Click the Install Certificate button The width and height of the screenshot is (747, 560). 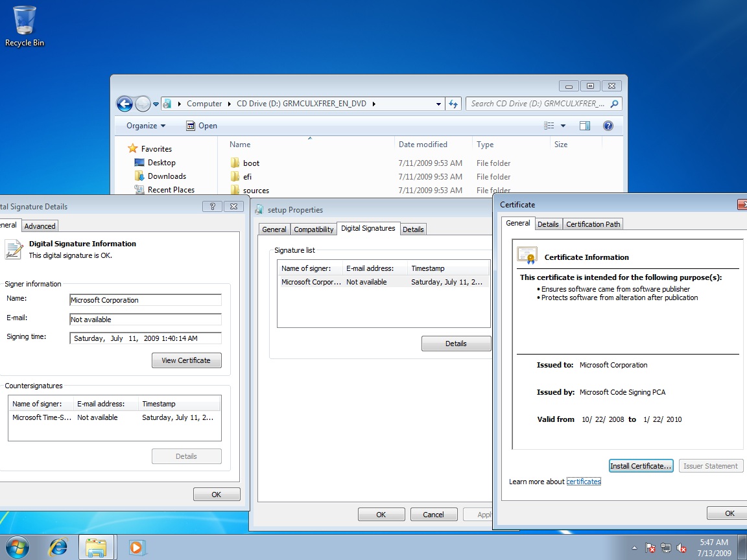tap(641, 466)
